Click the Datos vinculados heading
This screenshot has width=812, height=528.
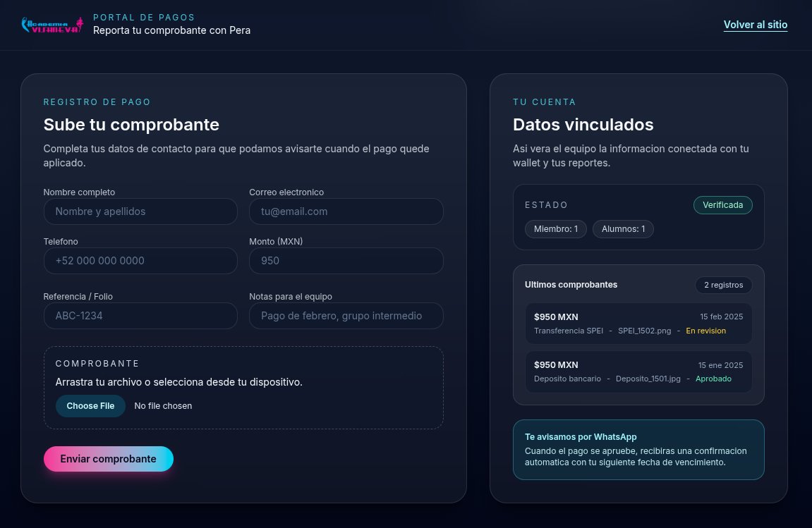pyautogui.click(x=583, y=125)
